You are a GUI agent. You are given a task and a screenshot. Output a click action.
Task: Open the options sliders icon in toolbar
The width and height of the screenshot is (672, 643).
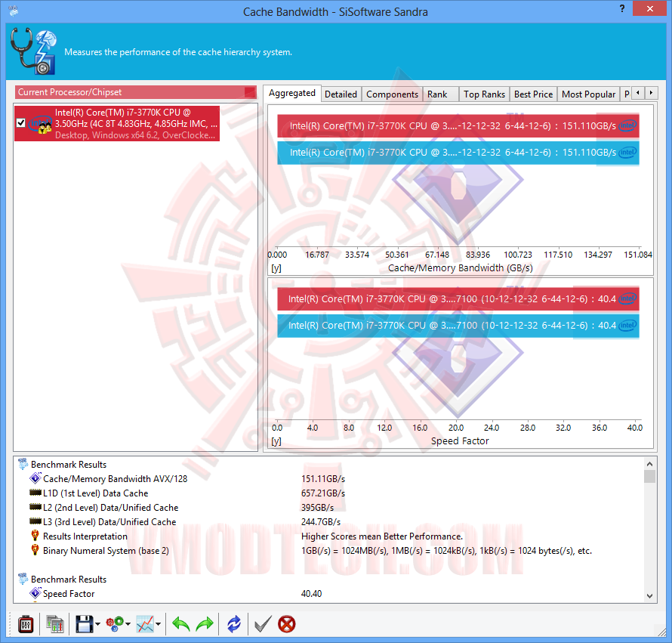tap(26, 624)
